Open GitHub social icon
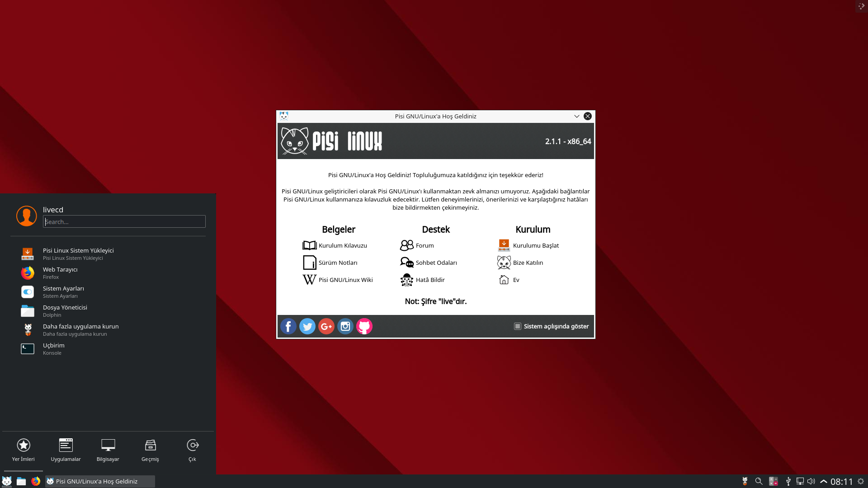Image resolution: width=868 pixels, height=488 pixels. pos(364,326)
